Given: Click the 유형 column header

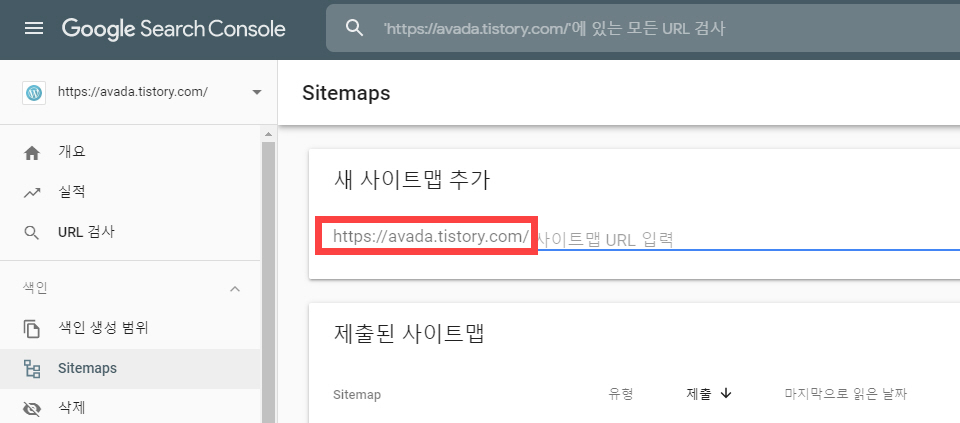Looking at the screenshot, I should click(621, 394).
